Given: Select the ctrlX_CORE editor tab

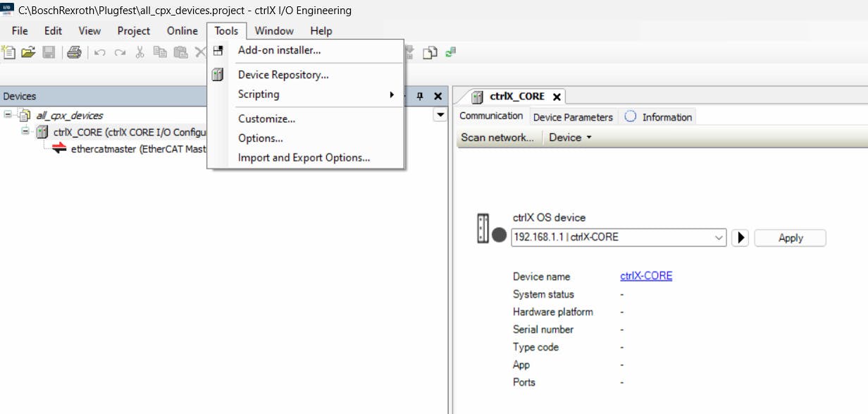Looking at the screenshot, I should 518,97.
